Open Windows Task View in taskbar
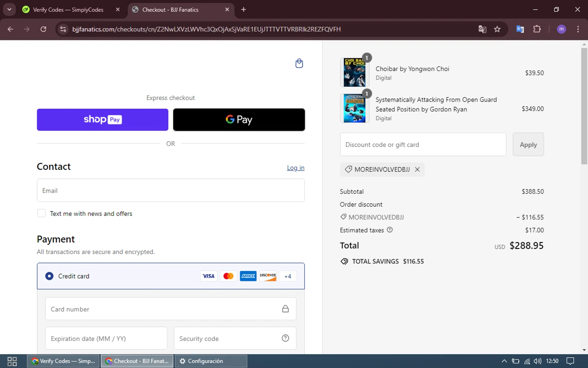588x368 pixels. [x=12, y=361]
